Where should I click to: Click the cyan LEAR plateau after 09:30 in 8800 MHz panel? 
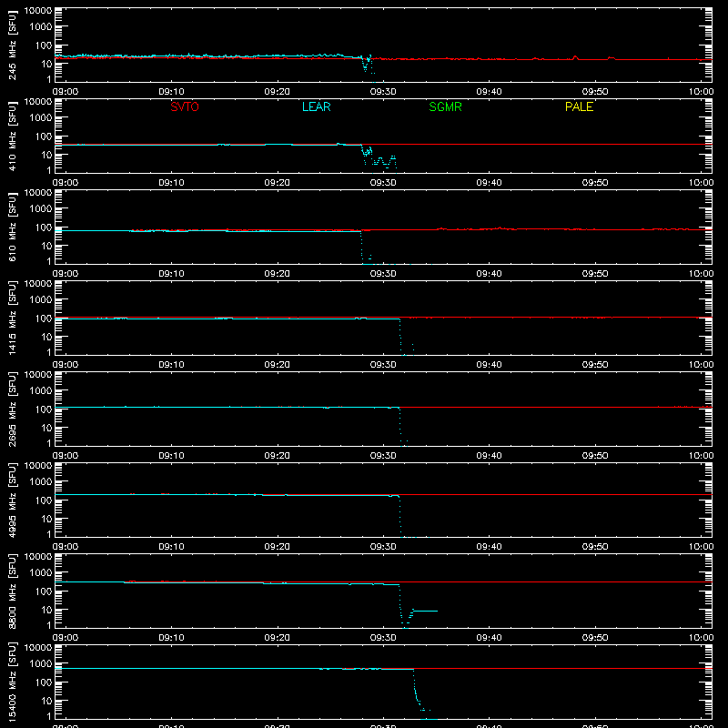tap(425, 611)
